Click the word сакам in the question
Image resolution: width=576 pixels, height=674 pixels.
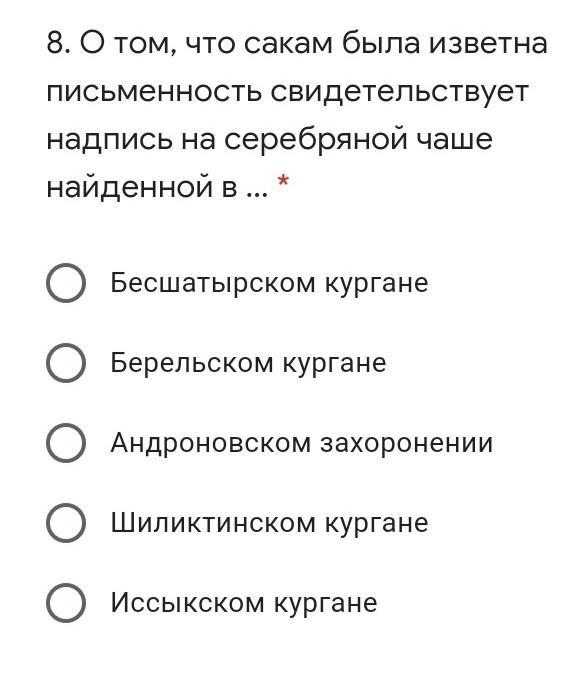[288, 44]
